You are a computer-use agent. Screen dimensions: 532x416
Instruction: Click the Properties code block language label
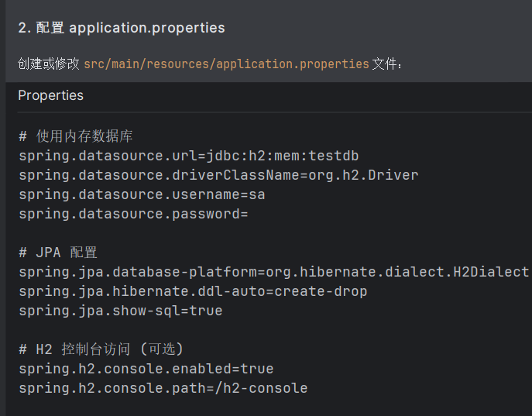[50, 95]
